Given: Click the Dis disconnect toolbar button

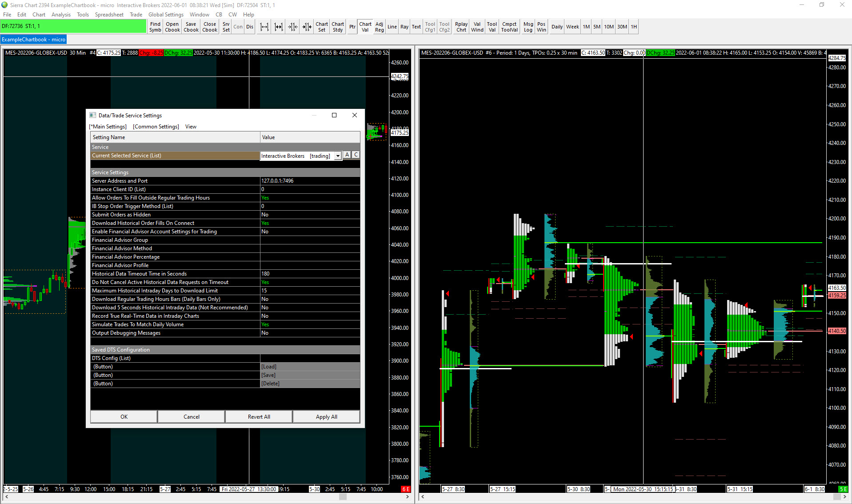Looking at the screenshot, I should click(250, 27).
